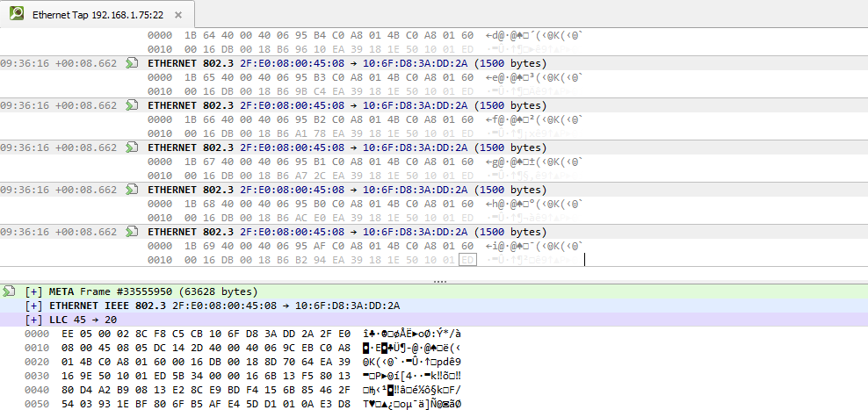Click the magnifier icon on the Ethernet Tap tab
This screenshot has width=868, height=410.
[17, 14]
